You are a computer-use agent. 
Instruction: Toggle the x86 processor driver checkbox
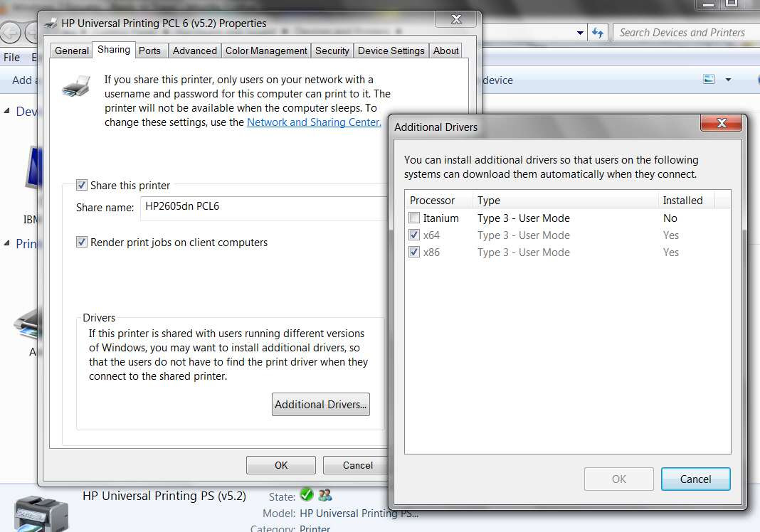click(414, 252)
